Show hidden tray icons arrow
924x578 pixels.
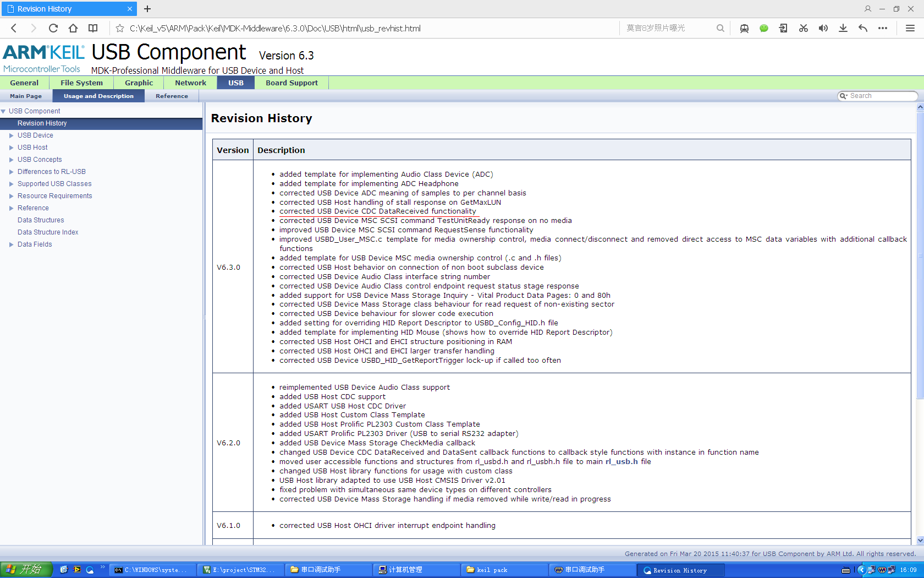(x=861, y=570)
